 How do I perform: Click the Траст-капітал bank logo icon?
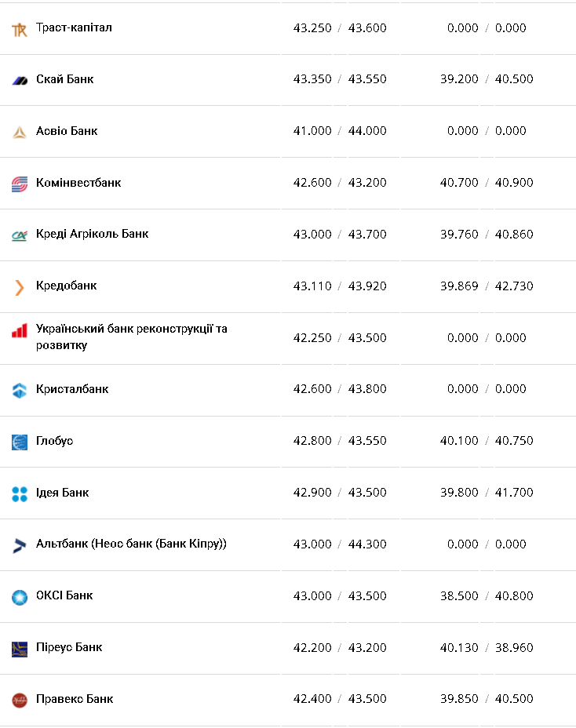20,30
